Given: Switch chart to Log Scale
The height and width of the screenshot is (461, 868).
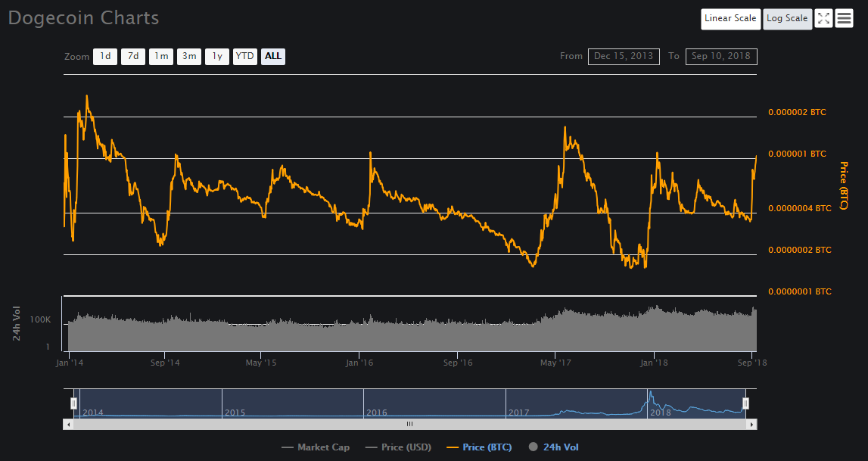Looking at the screenshot, I should click(787, 19).
